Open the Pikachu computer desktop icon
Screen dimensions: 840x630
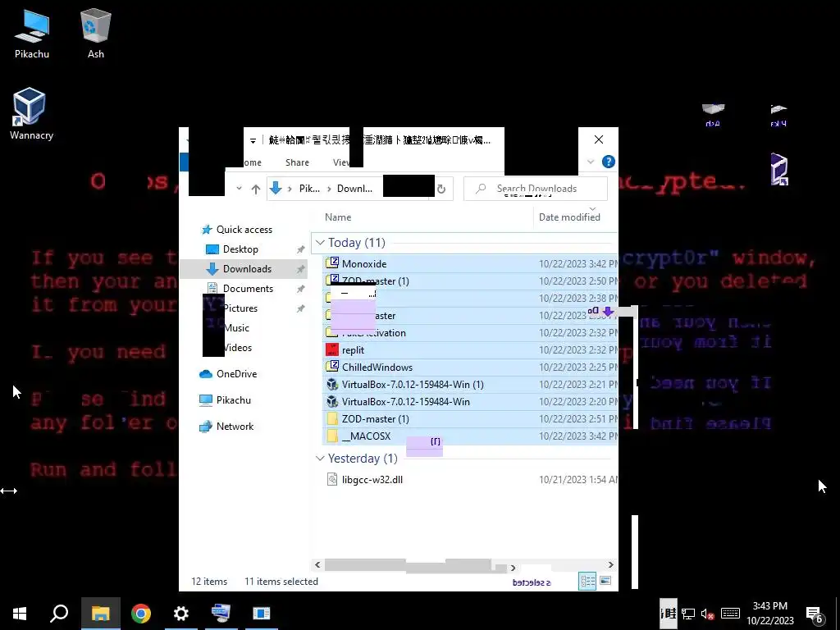tap(32, 33)
